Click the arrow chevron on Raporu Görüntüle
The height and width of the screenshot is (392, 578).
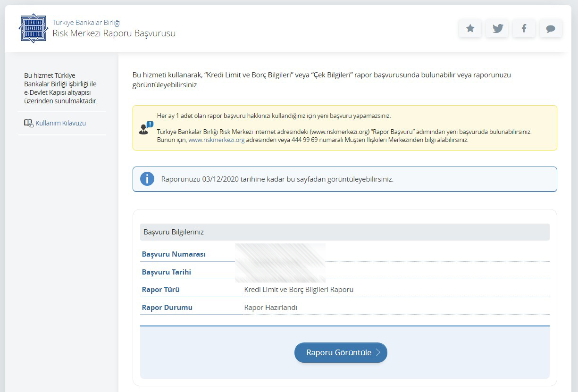(378, 353)
